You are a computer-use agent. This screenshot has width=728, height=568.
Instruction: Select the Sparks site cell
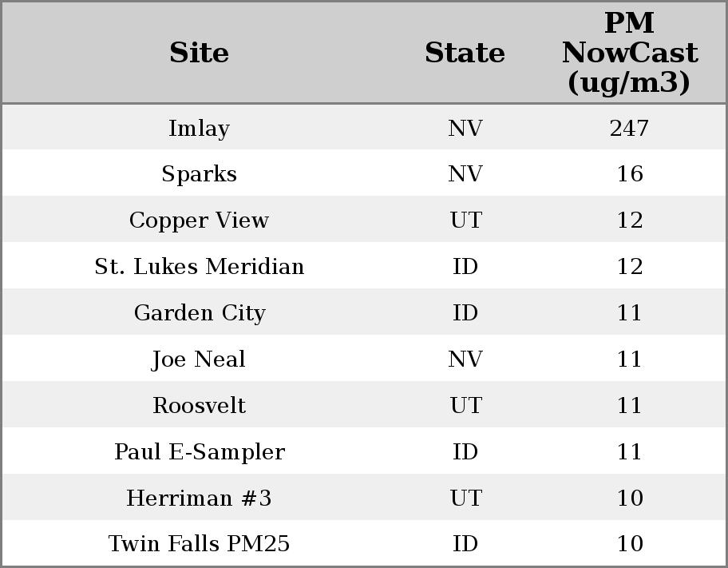pos(199,174)
